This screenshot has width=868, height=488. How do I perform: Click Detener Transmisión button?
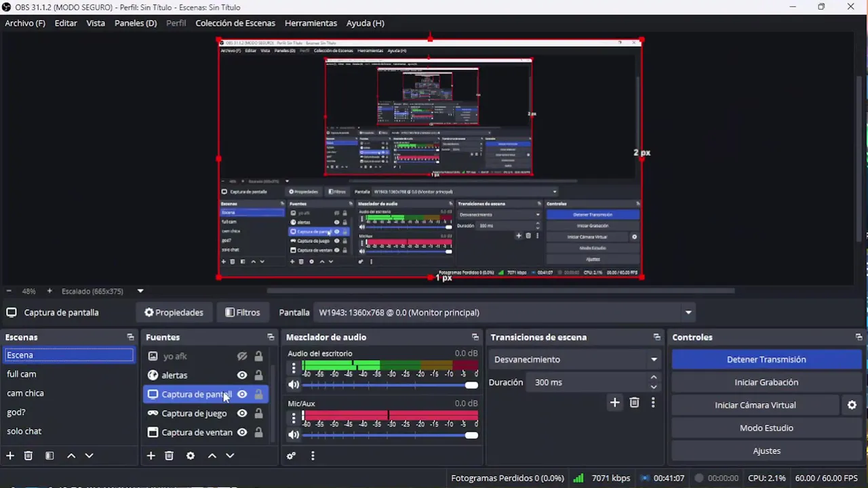point(766,360)
